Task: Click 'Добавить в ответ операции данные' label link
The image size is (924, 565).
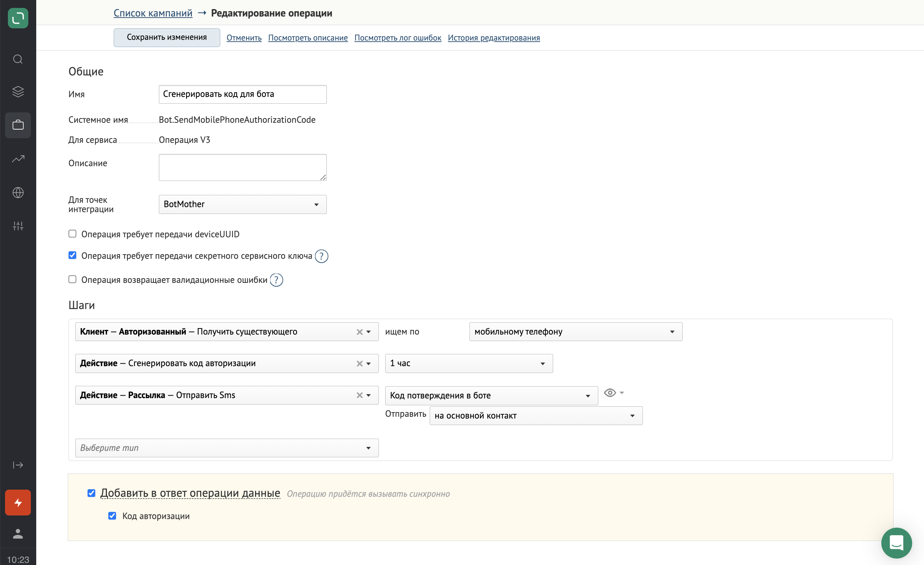Action: [x=190, y=493]
